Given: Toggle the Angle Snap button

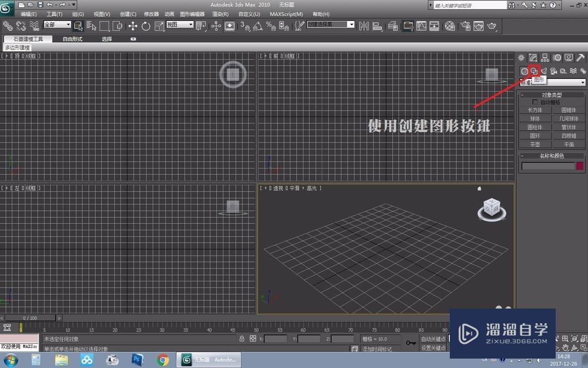Looking at the screenshot, I should [x=256, y=26].
